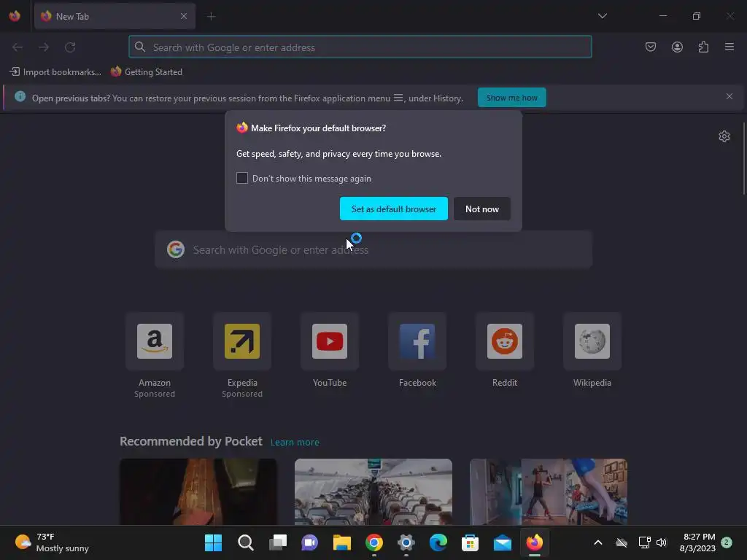Open the airplane cabin Pocket story

[373, 492]
